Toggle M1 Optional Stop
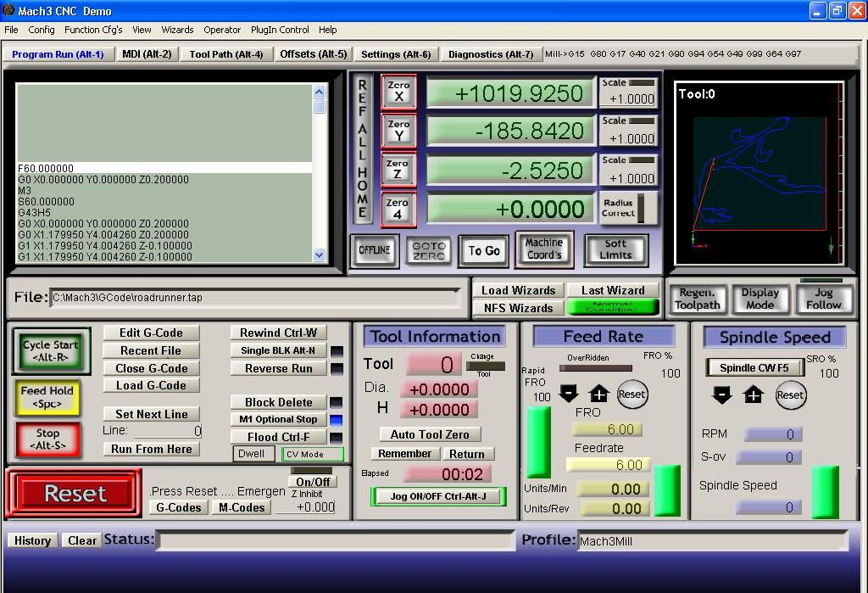This screenshot has height=593, width=868. [x=278, y=420]
